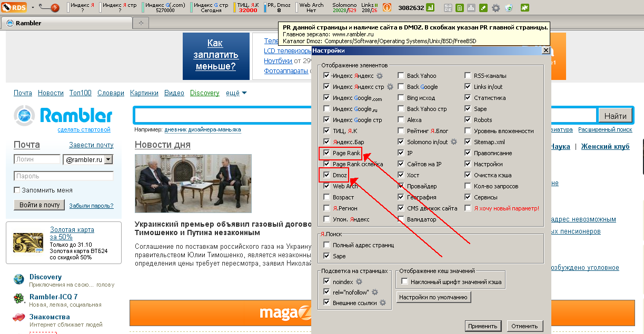Toggle the Уровень вложенности checkbox
This screenshot has height=334, width=644.
coord(468,131)
